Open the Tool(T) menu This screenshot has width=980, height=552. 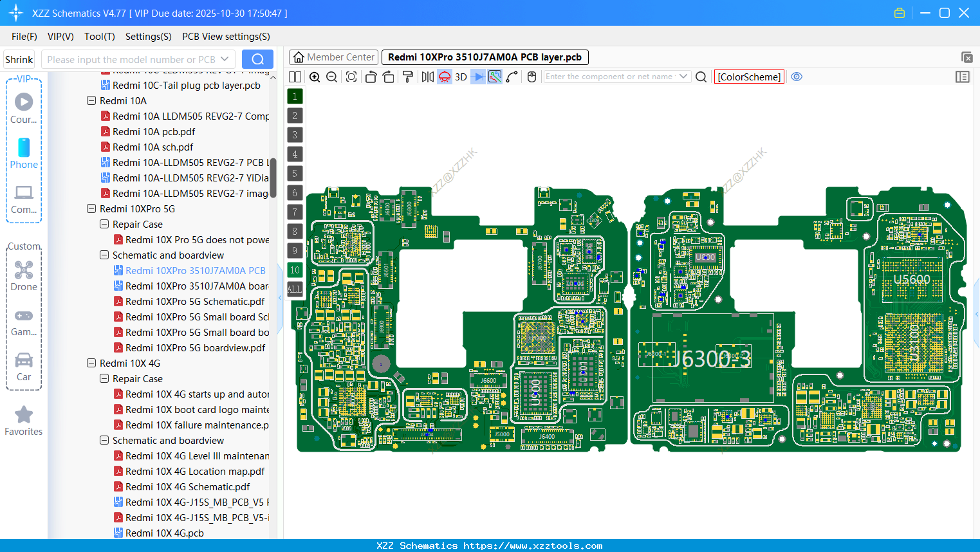pyautogui.click(x=100, y=37)
